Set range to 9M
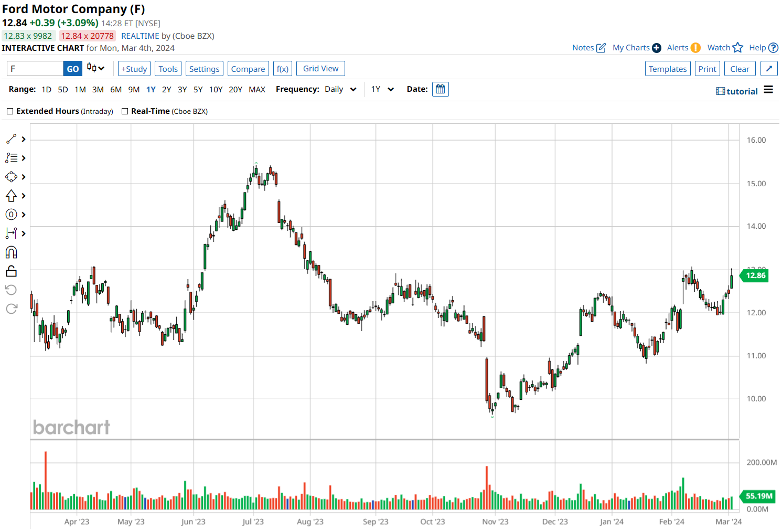The height and width of the screenshot is (532, 782). [134, 90]
